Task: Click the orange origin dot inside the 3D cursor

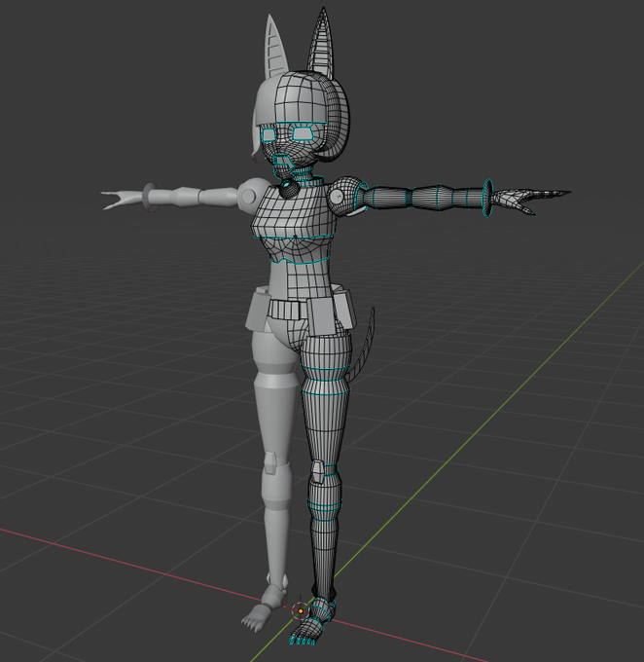Action: (301, 611)
